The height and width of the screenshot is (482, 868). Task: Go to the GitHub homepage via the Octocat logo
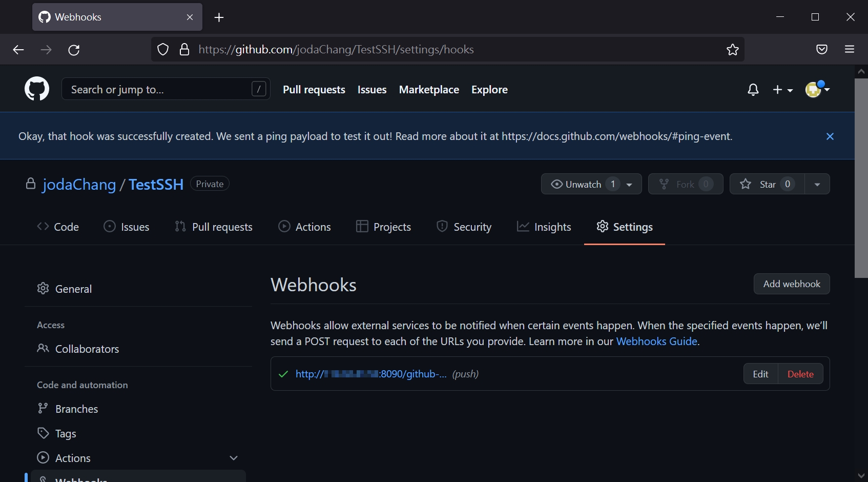tap(37, 89)
